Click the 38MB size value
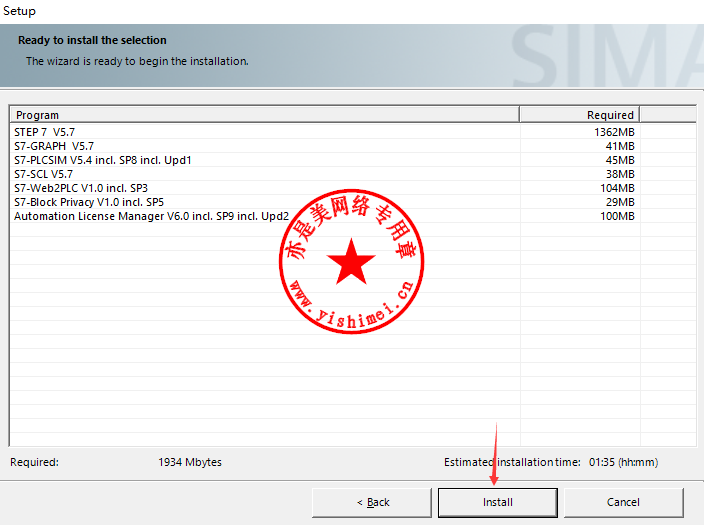Screen dimensions: 704x525 point(620,174)
